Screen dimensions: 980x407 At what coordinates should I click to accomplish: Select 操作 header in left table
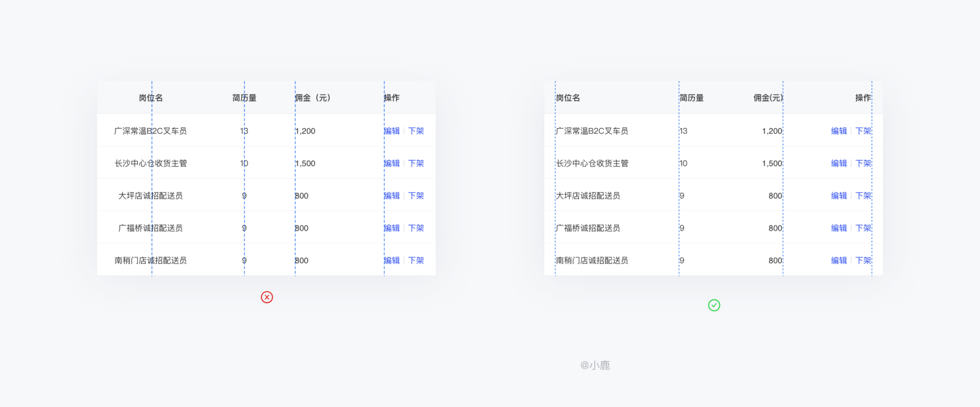coord(391,98)
